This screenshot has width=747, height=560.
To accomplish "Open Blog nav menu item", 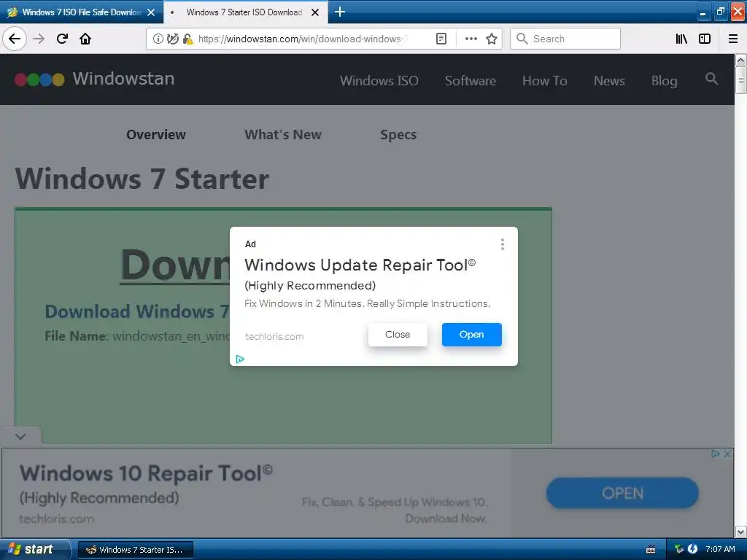I will [x=664, y=80].
